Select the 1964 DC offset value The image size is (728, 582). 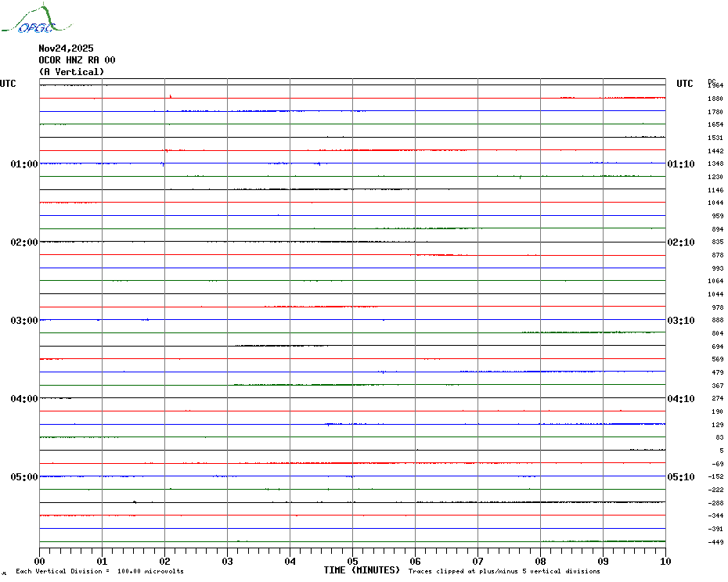point(715,85)
